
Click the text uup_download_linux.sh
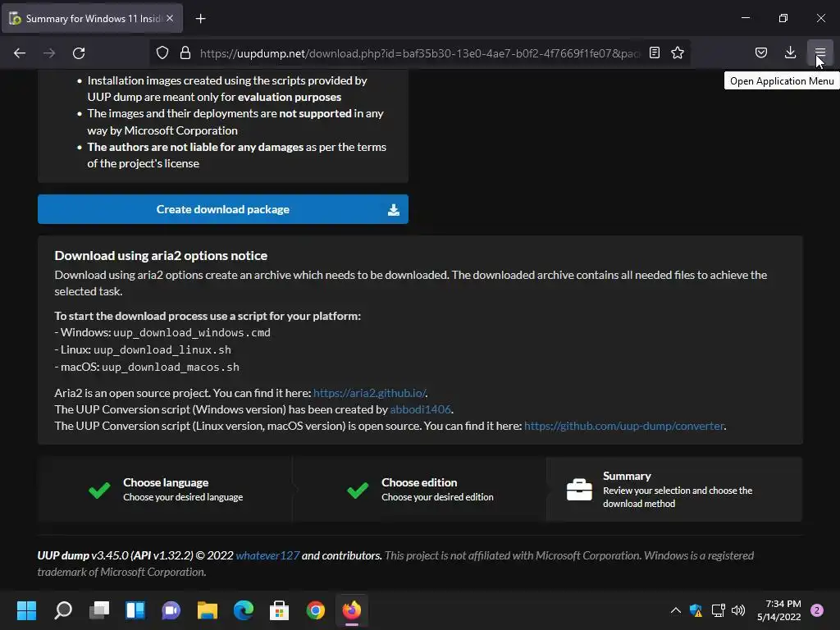coord(162,349)
